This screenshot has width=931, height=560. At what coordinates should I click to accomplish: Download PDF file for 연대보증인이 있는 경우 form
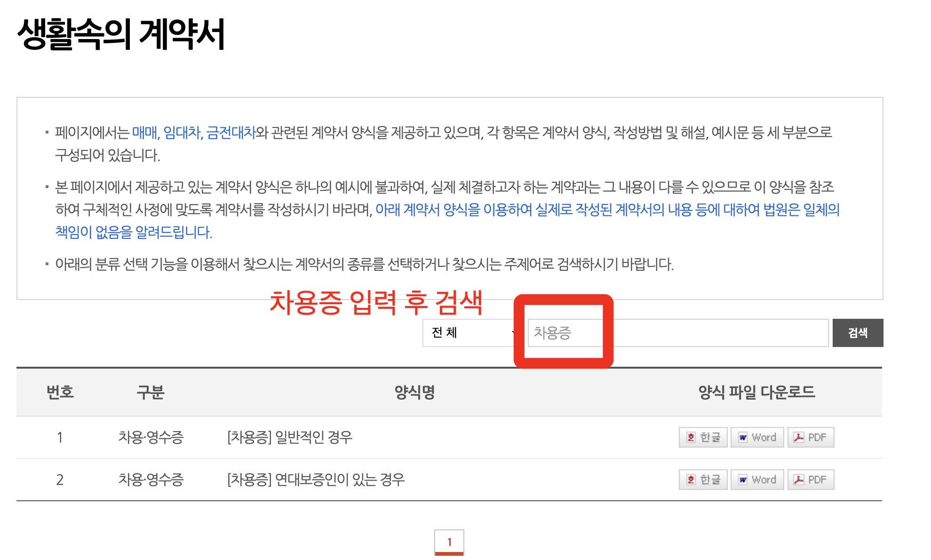pos(811,479)
